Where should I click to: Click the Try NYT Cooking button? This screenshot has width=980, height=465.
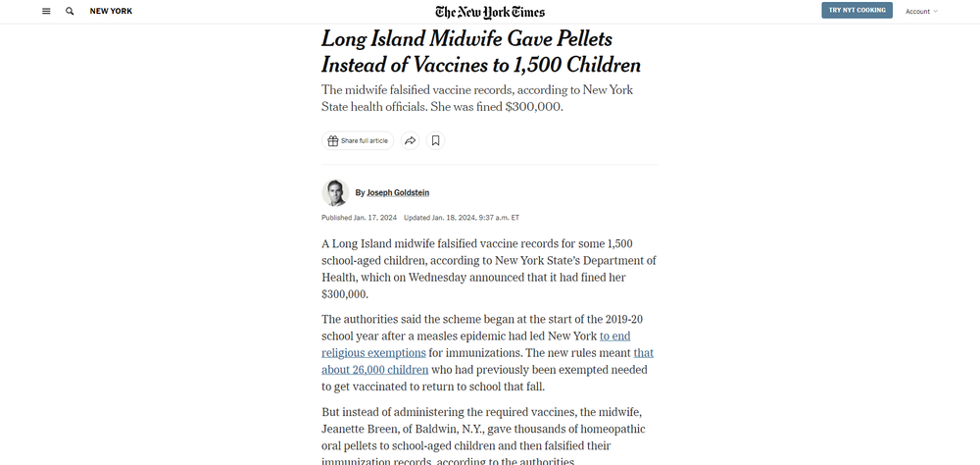pos(857,11)
